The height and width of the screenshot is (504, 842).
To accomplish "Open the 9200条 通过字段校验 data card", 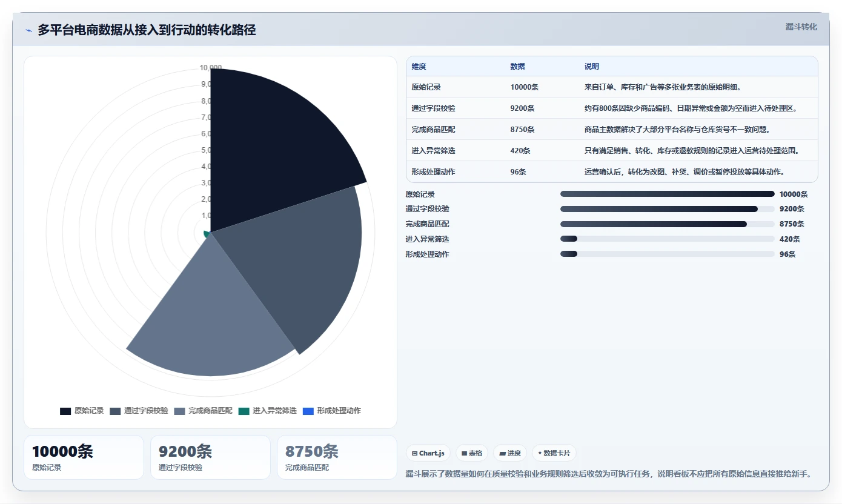I will [x=210, y=457].
